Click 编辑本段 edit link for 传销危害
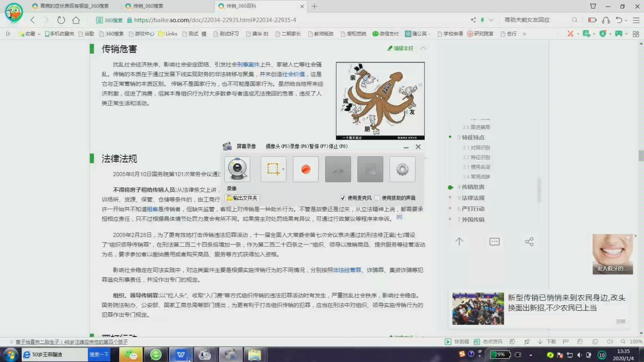 click(x=401, y=48)
